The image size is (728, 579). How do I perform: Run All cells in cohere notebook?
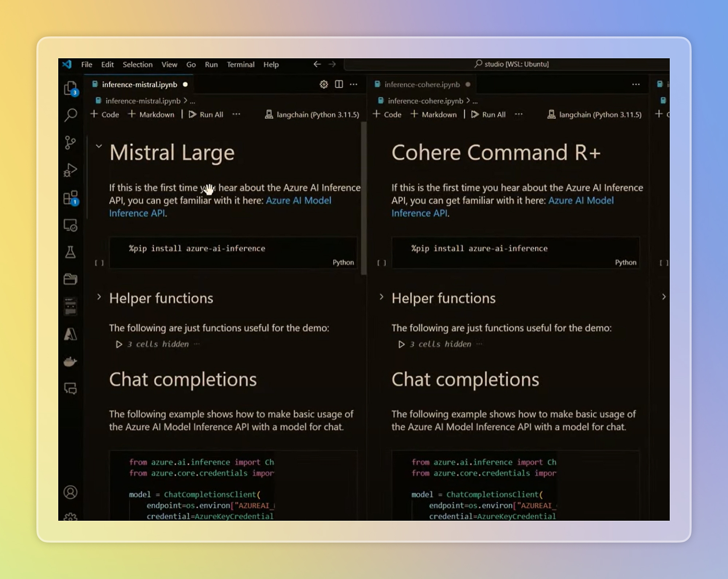[x=488, y=114]
